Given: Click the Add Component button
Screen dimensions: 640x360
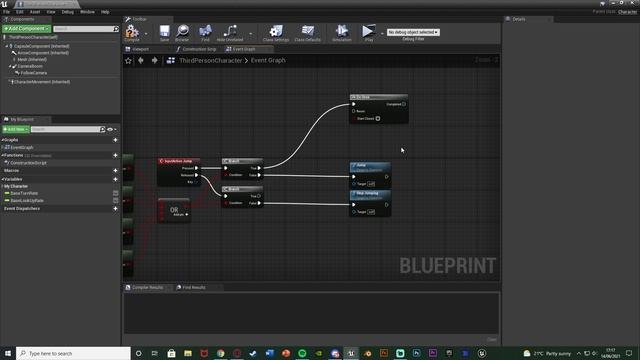Looking at the screenshot, I should (x=27, y=29).
